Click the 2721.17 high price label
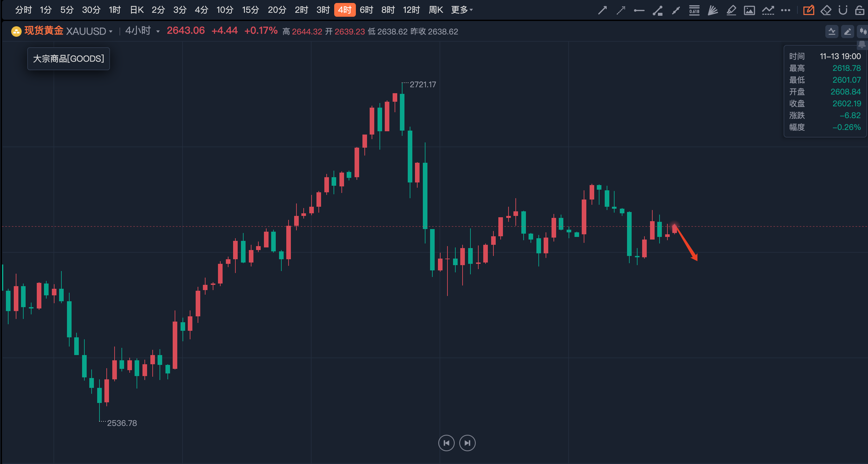868x464 pixels. coord(423,85)
